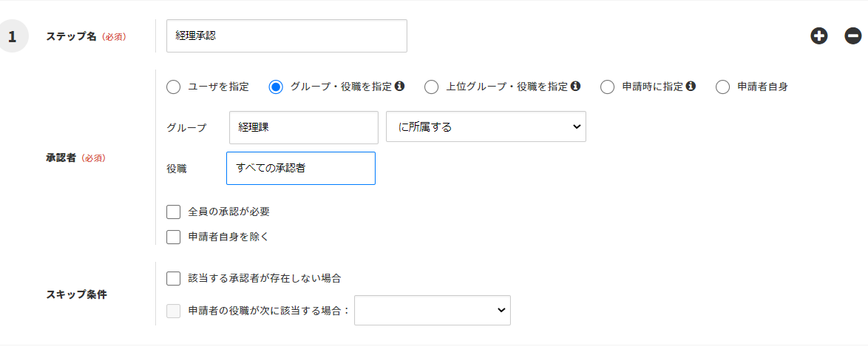Viewport: 868px width, 358px height.
Task: Click info icon beside 上位グループ・役職を指定
Action: click(575, 87)
